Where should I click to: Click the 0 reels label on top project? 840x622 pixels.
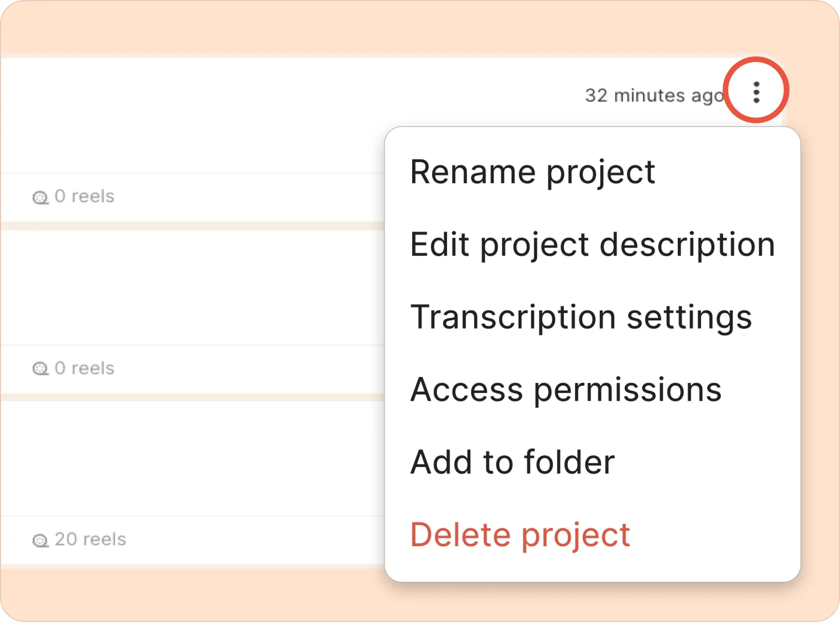pyautogui.click(x=84, y=196)
